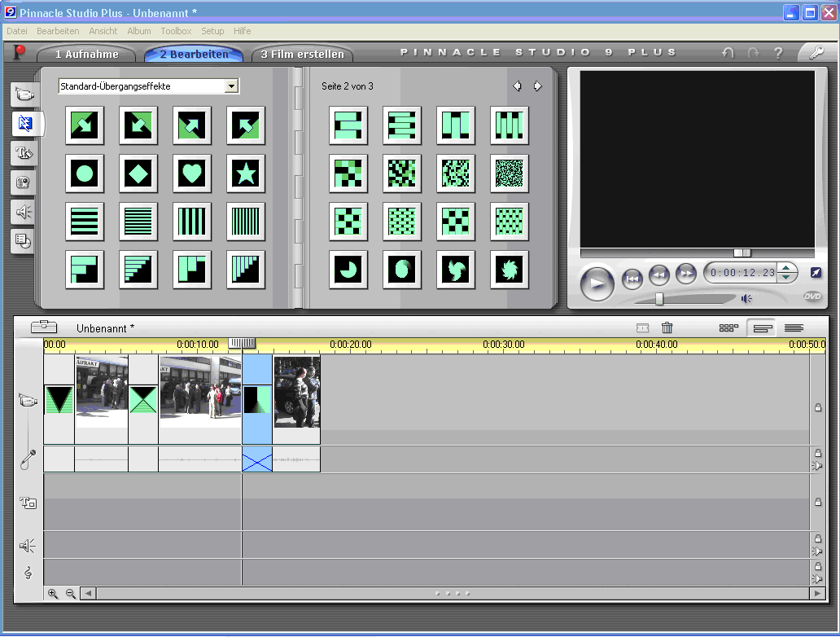
Task: Fast forward the preview playback
Action: click(x=685, y=274)
